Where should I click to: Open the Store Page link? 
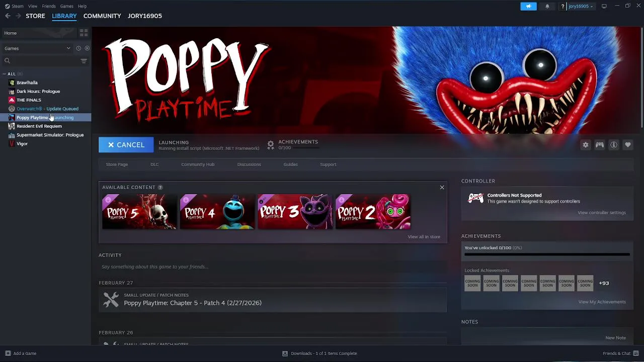click(117, 164)
